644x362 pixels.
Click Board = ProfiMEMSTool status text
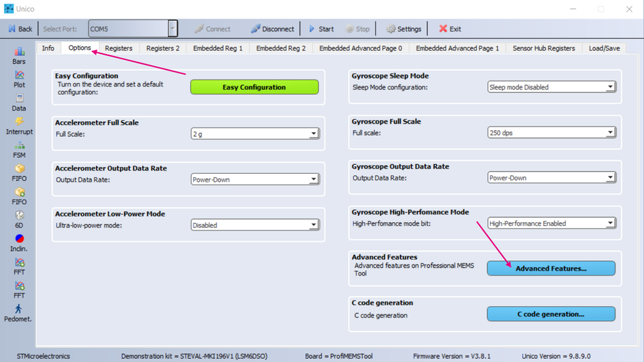pos(339,356)
